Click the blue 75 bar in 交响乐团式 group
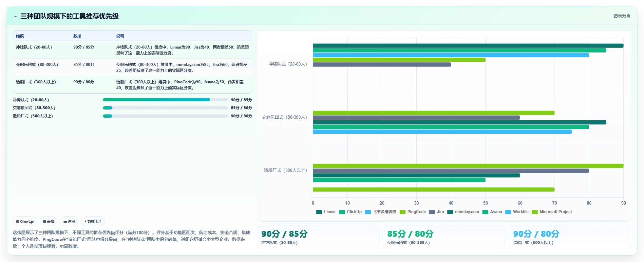Image resolution: width=644 pixels, height=262 pixels. 442,132
